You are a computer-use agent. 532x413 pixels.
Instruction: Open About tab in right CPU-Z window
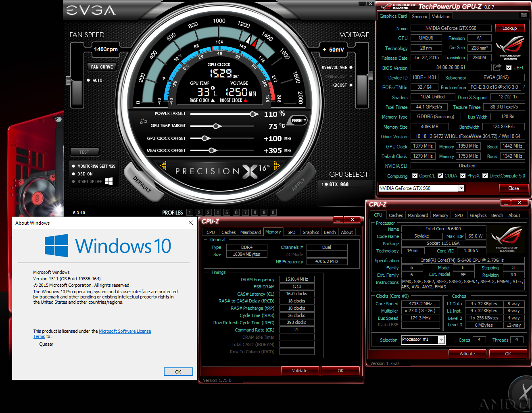[x=514, y=215]
